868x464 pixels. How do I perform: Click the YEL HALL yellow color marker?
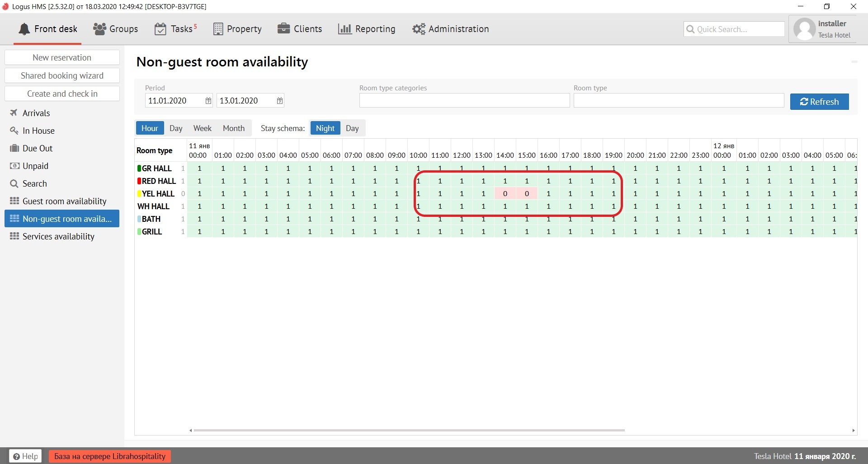pyautogui.click(x=139, y=193)
